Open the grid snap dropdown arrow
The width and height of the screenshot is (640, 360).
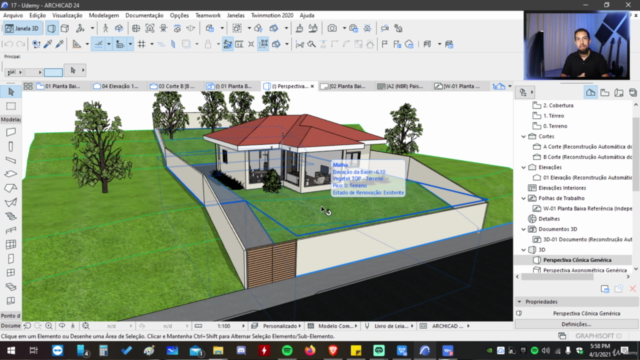(x=152, y=44)
